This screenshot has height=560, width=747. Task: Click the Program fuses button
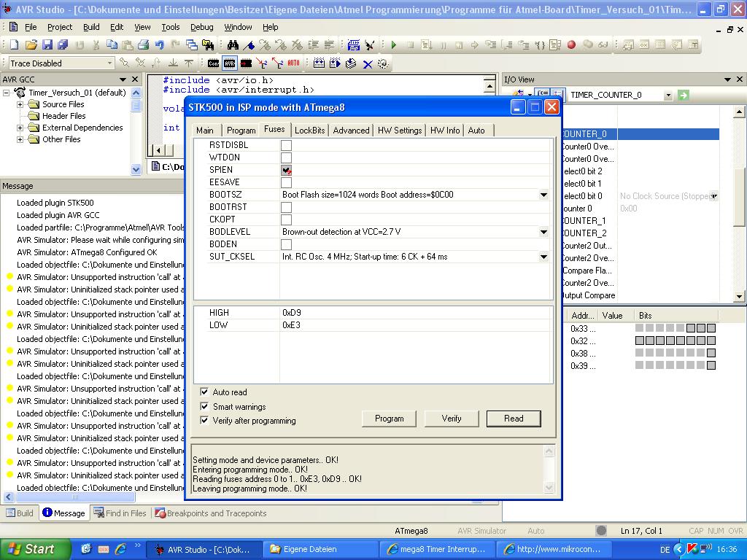pyautogui.click(x=390, y=419)
